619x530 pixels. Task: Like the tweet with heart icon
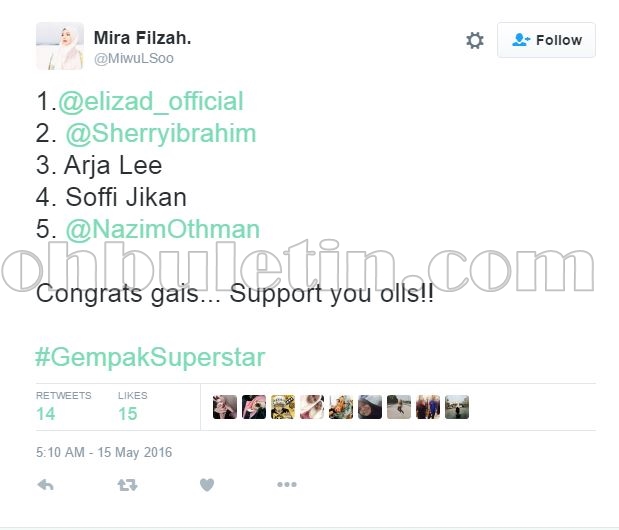(x=207, y=485)
